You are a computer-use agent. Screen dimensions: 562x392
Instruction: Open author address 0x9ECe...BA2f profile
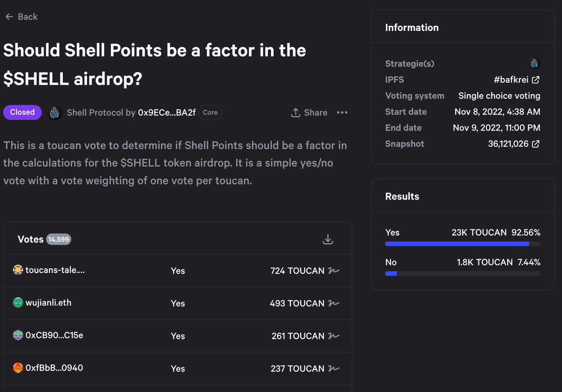[167, 113]
